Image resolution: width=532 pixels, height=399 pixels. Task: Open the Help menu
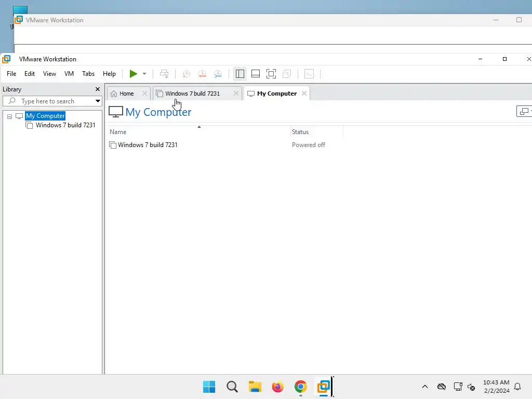[x=109, y=74]
